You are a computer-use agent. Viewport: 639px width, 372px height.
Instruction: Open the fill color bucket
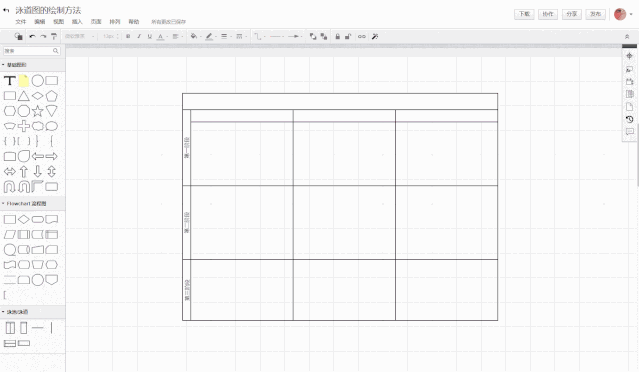(x=195, y=37)
